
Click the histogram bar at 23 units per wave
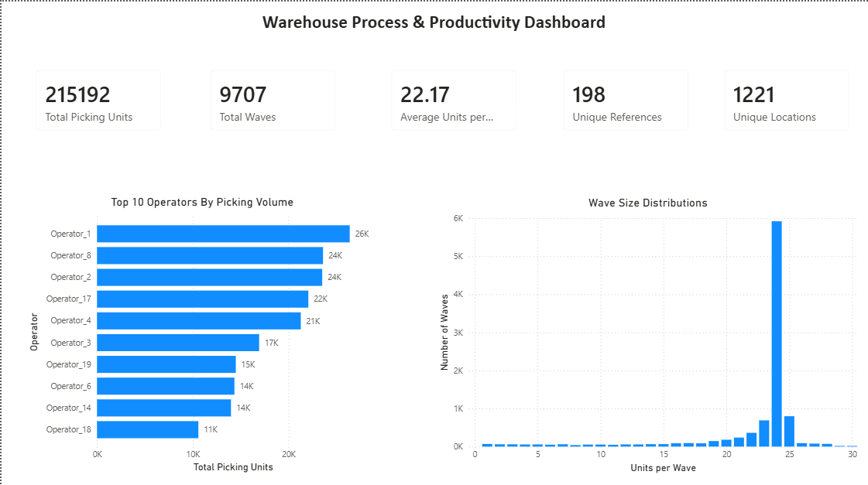(x=764, y=434)
